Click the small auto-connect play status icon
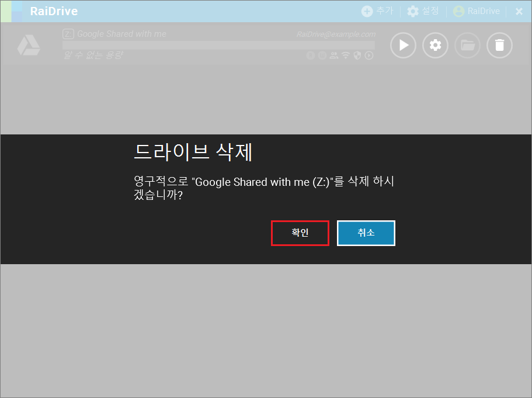 369,56
